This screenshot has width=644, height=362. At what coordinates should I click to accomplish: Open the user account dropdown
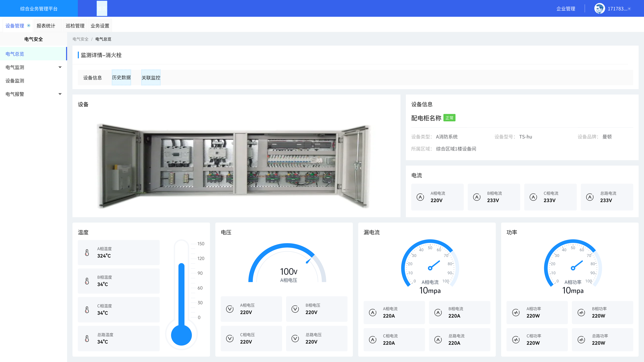[x=629, y=9]
